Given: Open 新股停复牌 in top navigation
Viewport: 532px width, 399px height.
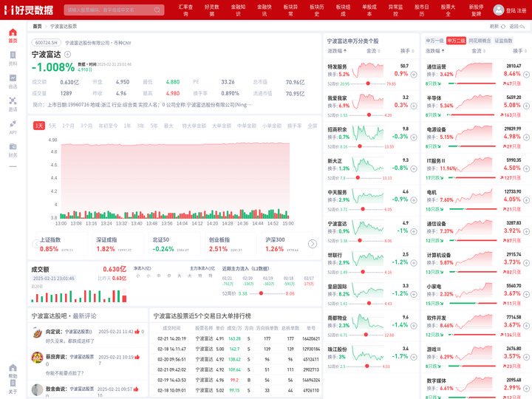Looking at the screenshot, I should (x=477, y=10).
